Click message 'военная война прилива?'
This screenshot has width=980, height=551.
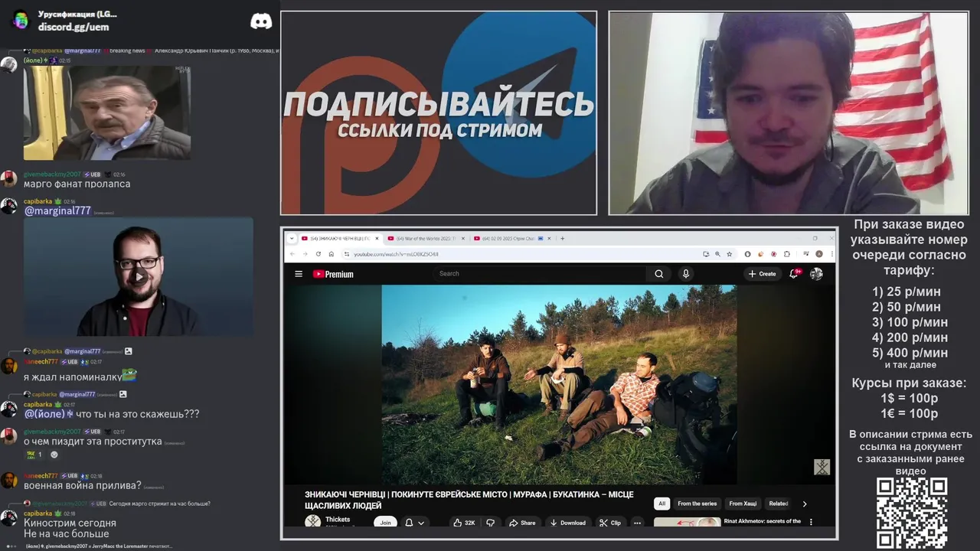point(83,485)
